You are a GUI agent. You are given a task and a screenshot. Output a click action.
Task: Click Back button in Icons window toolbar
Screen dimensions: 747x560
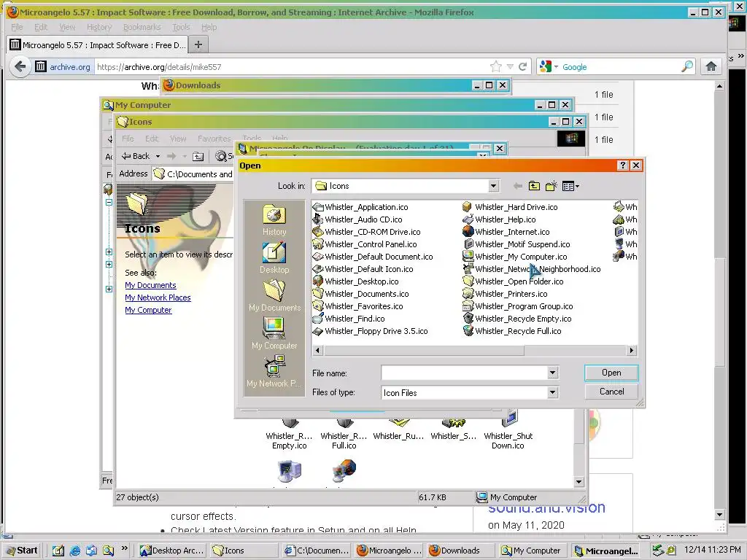[135, 156]
